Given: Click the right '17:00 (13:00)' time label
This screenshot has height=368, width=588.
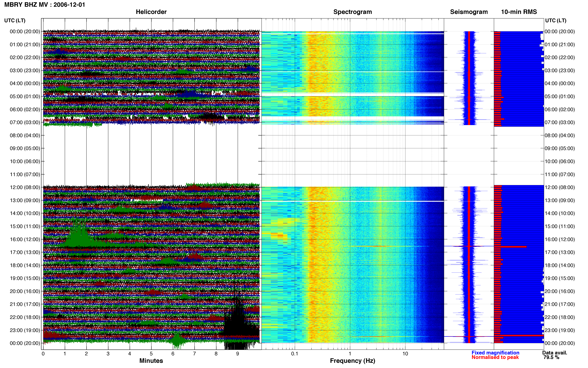Looking at the screenshot, I should [x=560, y=252].
